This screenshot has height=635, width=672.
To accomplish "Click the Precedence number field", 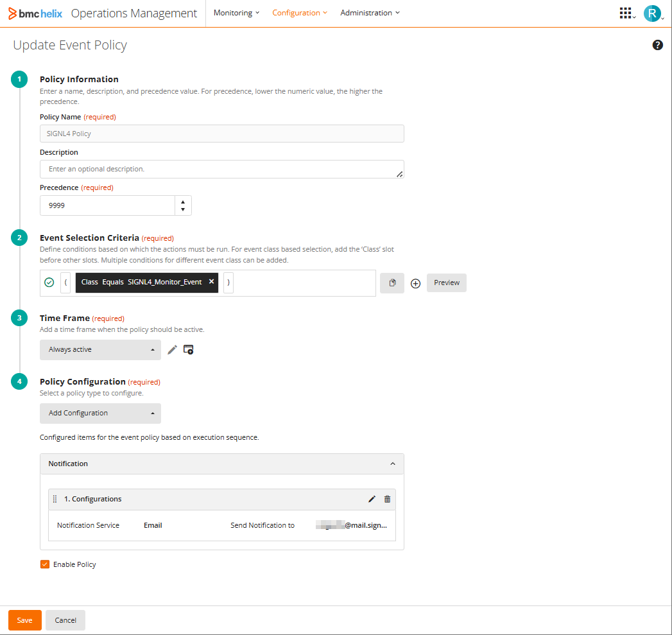I will pyautogui.click(x=107, y=206).
